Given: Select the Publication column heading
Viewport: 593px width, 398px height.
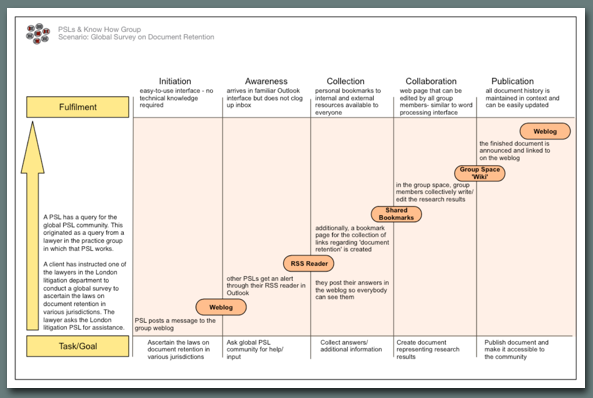Looking at the screenshot, I should point(512,81).
